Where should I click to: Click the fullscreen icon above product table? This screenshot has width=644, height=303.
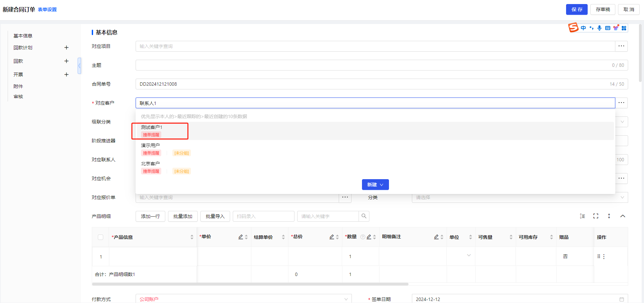point(596,216)
